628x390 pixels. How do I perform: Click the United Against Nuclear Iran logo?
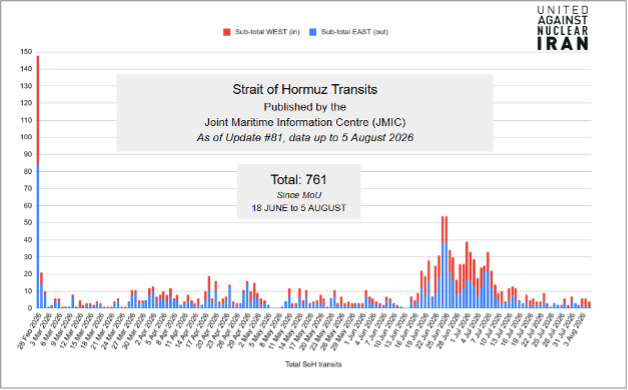click(x=563, y=28)
